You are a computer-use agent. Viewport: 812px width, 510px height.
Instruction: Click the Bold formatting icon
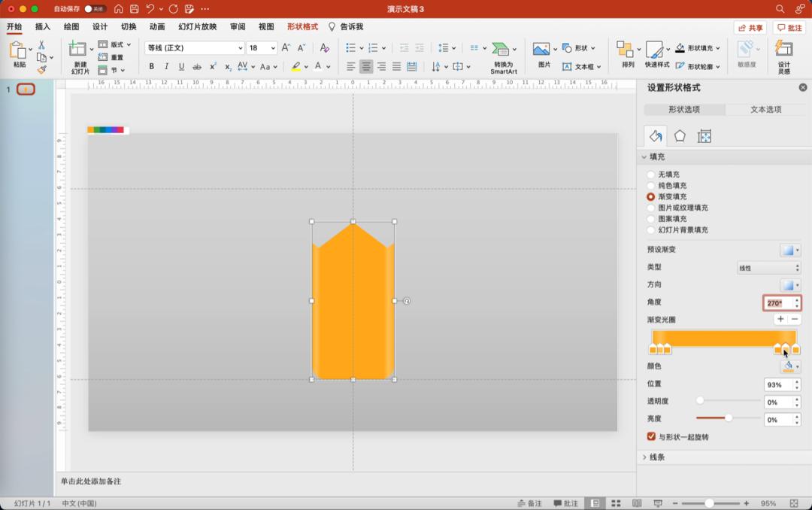coord(151,67)
